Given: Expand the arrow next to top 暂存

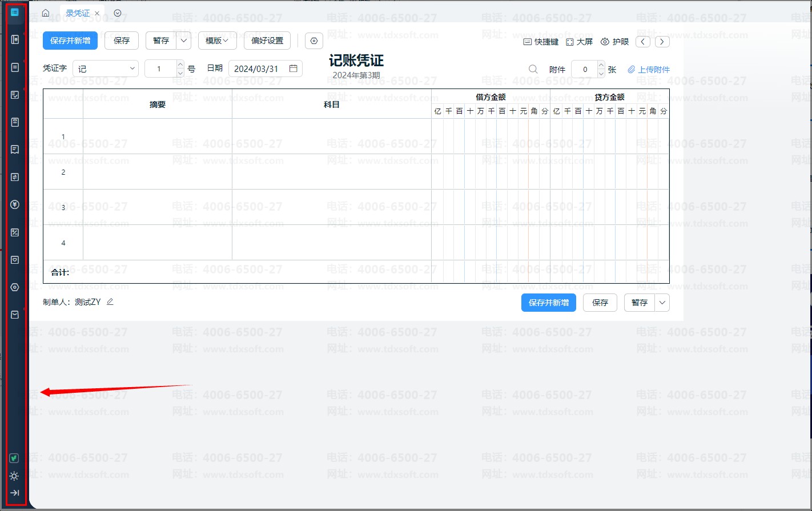Looking at the screenshot, I should coord(184,41).
